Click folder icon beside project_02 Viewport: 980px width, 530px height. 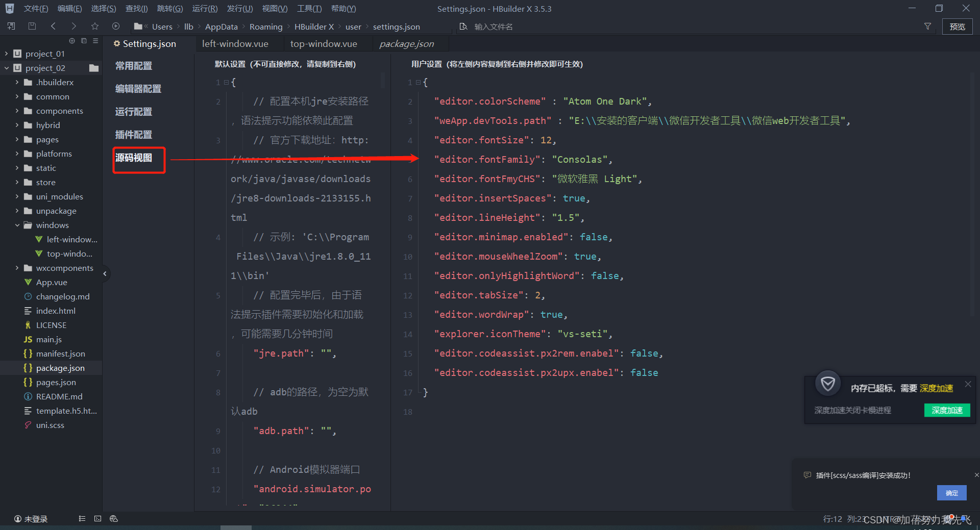coord(94,68)
